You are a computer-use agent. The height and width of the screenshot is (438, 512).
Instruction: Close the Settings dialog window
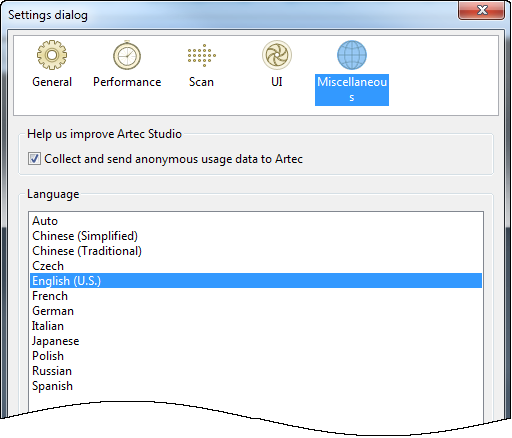482,10
